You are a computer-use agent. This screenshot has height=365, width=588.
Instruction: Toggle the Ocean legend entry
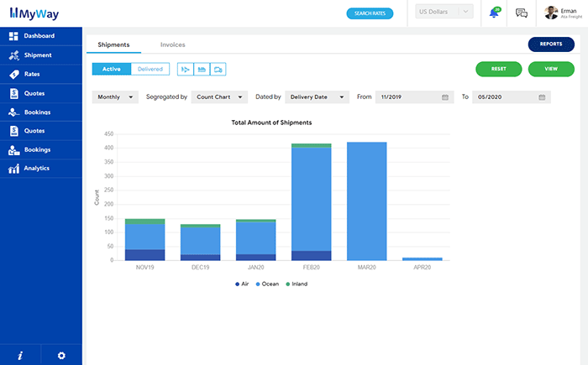pyautogui.click(x=267, y=284)
